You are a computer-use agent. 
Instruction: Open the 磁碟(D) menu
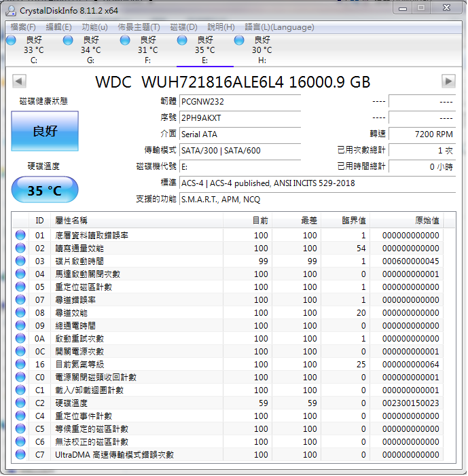click(184, 27)
